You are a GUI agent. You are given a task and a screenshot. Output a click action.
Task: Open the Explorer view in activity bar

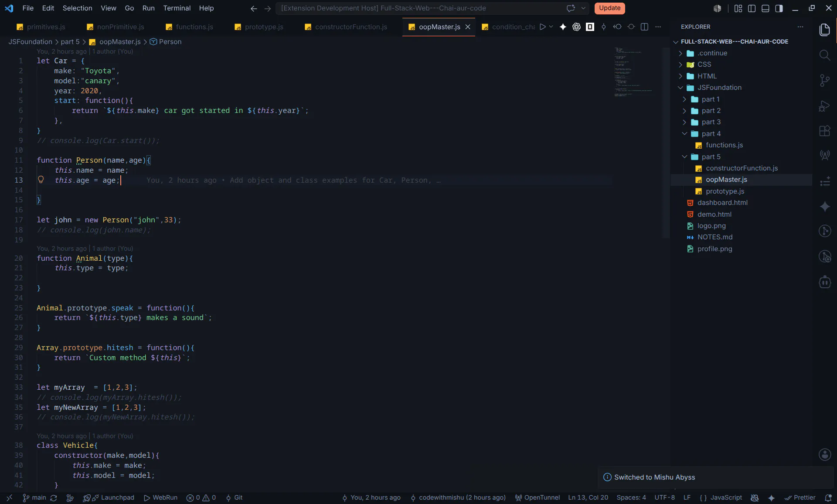pyautogui.click(x=824, y=30)
